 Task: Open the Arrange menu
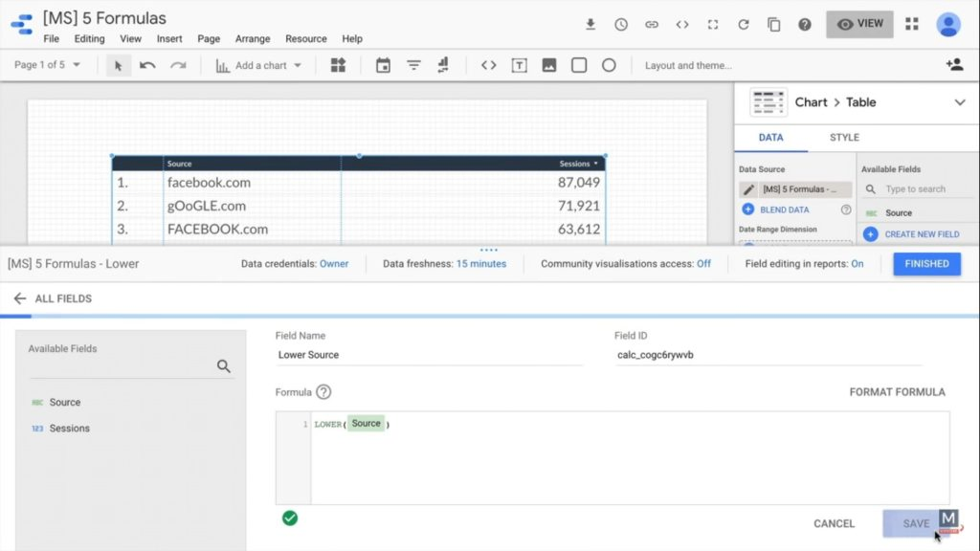[253, 39]
